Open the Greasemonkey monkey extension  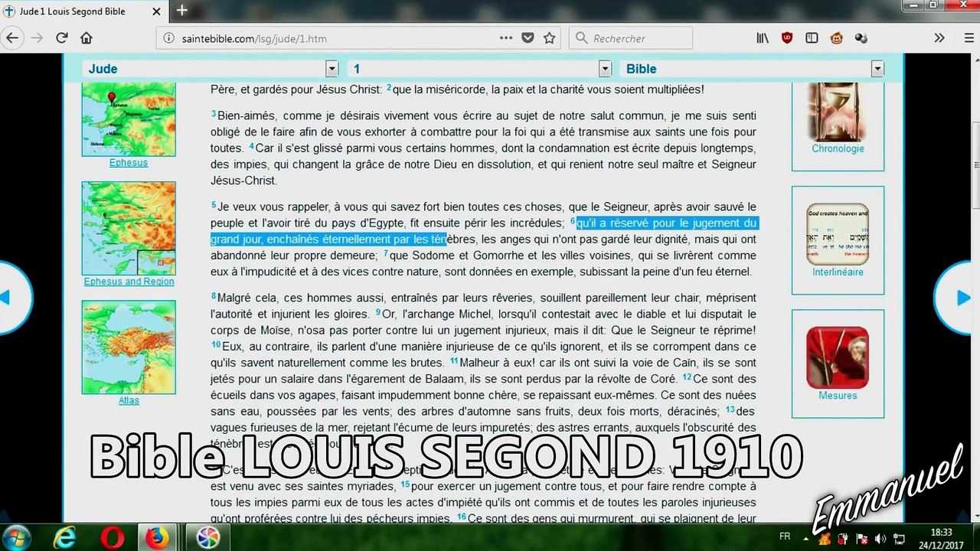tap(836, 38)
